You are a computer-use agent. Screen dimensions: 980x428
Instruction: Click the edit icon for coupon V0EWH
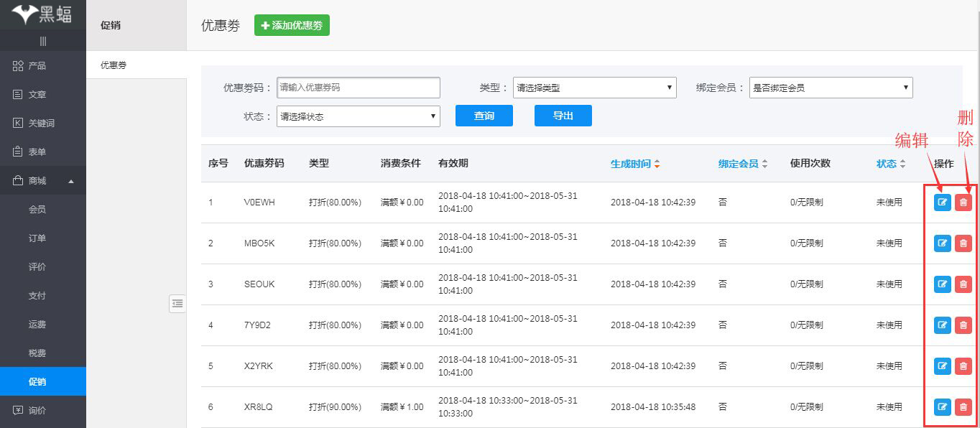point(942,202)
